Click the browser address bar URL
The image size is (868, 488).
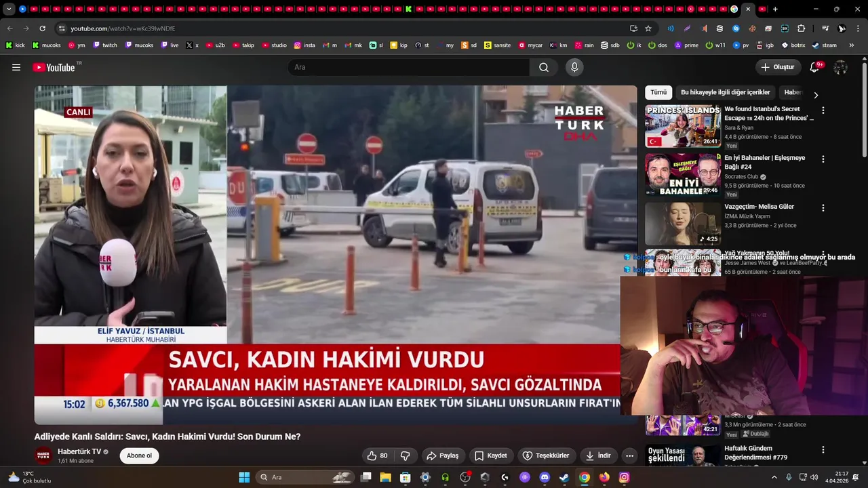point(123,28)
